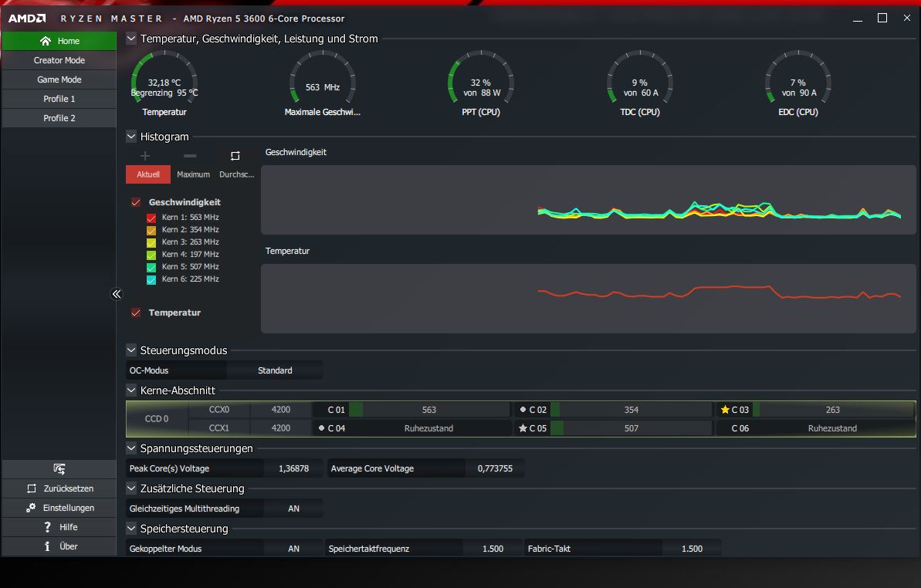Collapse the Steuerungsmodus section

[131, 350]
